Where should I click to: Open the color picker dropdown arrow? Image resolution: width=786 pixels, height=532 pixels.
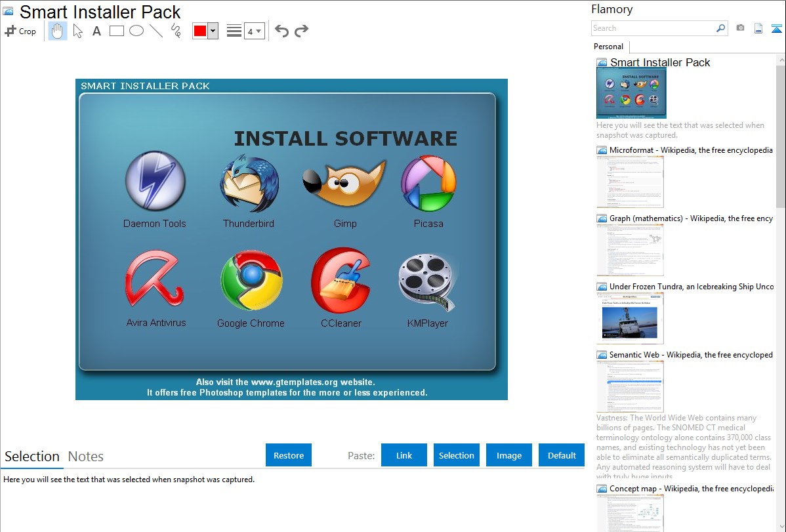click(213, 31)
